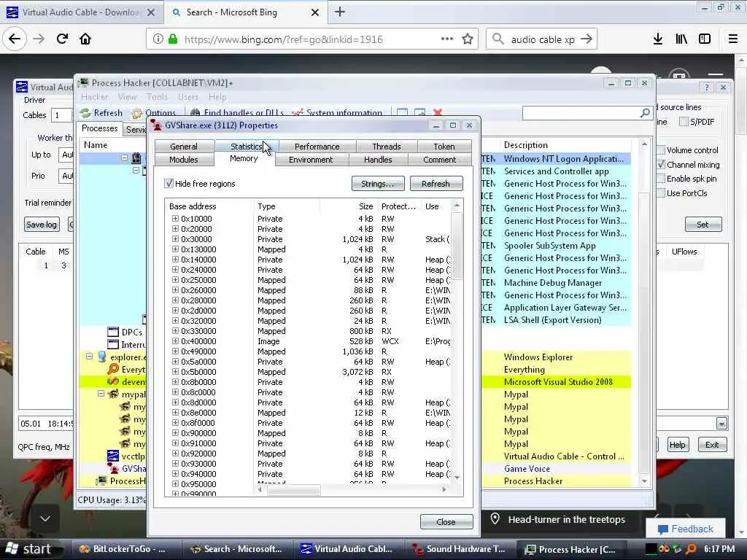
Task: Switch to the Modules tab
Action: 183,160
